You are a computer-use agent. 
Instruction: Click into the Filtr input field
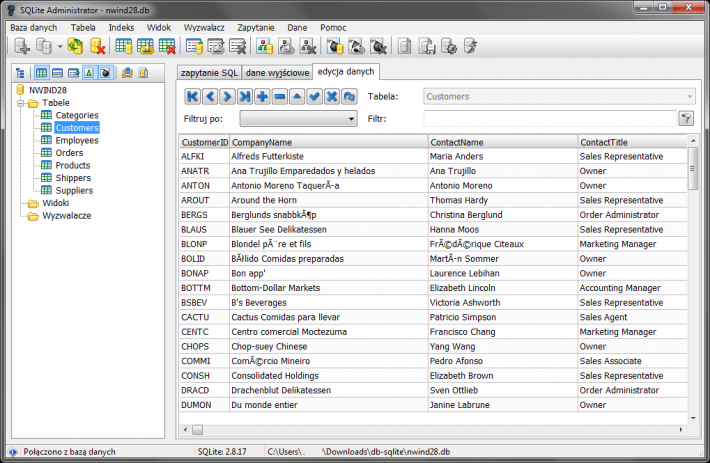(550, 119)
